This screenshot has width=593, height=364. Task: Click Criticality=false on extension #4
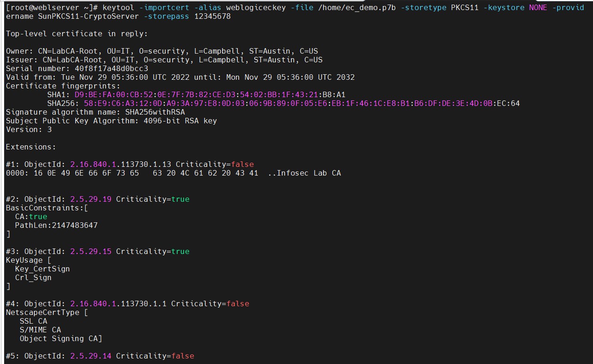[210, 304]
